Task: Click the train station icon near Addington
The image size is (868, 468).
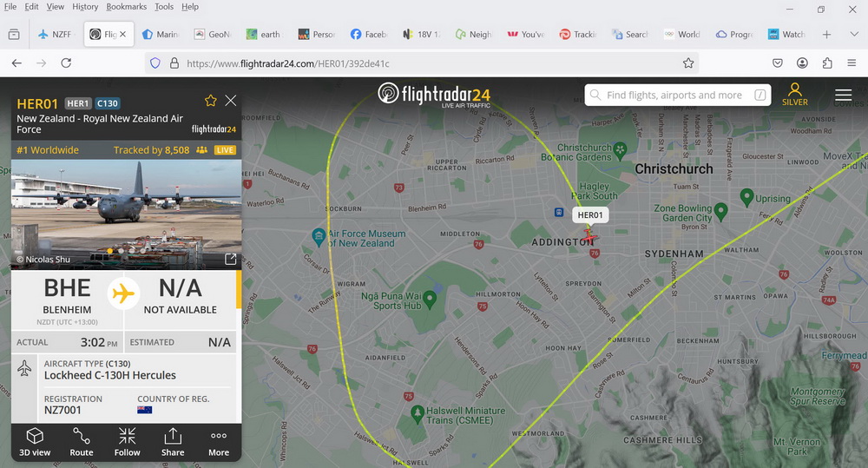Action: pos(559,212)
